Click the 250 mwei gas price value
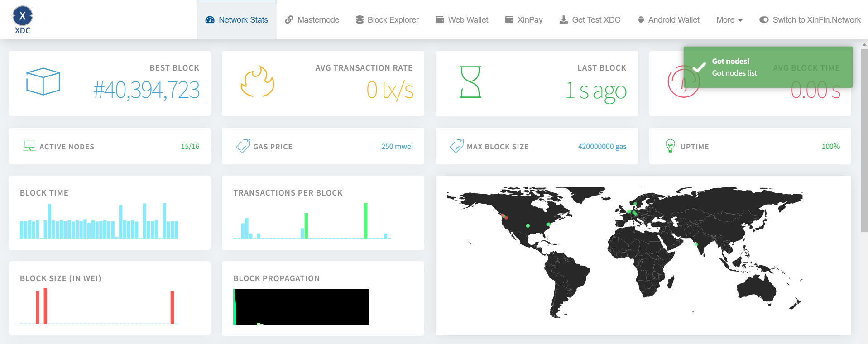The height and width of the screenshot is (344, 868). coord(397,146)
